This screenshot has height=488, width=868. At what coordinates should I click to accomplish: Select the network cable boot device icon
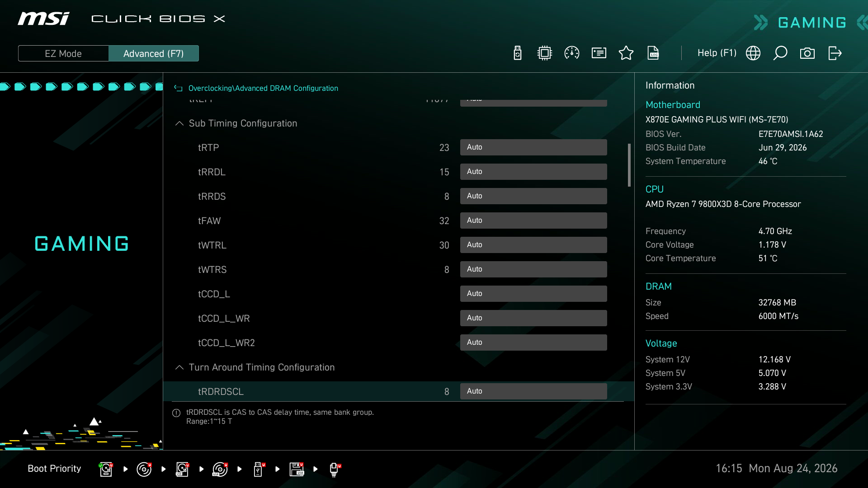(x=335, y=469)
